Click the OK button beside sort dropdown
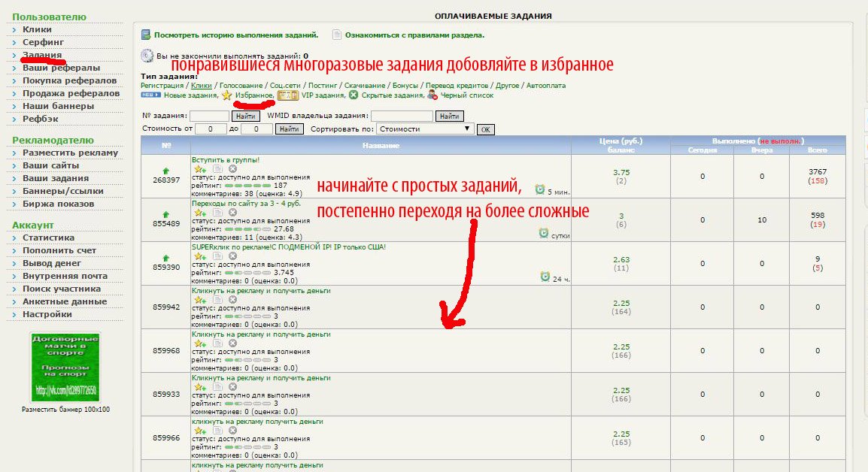The image size is (868, 472). click(485, 129)
